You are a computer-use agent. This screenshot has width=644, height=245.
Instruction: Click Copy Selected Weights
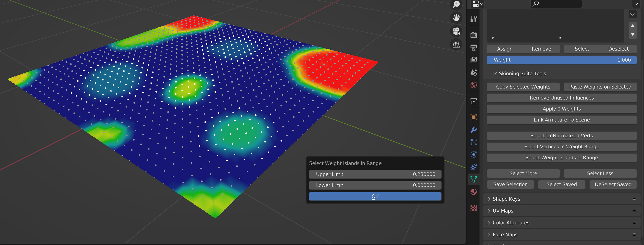coord(523,87)
